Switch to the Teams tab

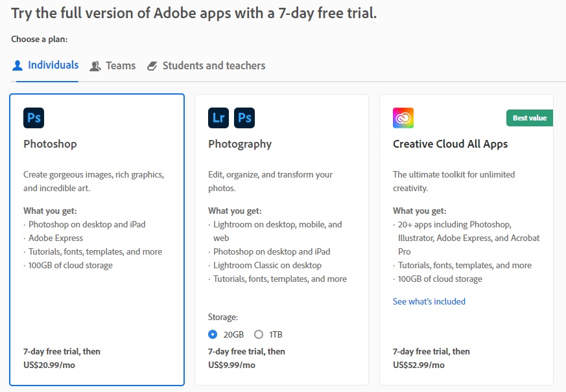(x=113, y=65)
